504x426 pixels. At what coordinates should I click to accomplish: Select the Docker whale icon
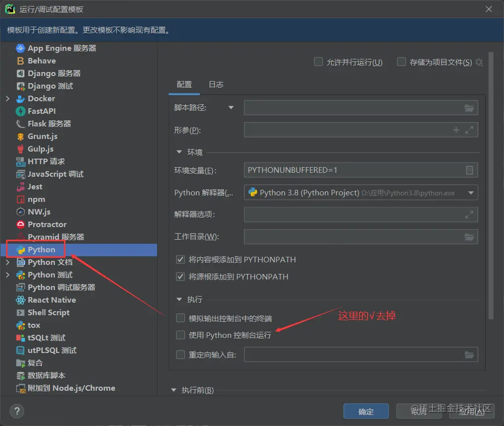[x=20, y=98]
